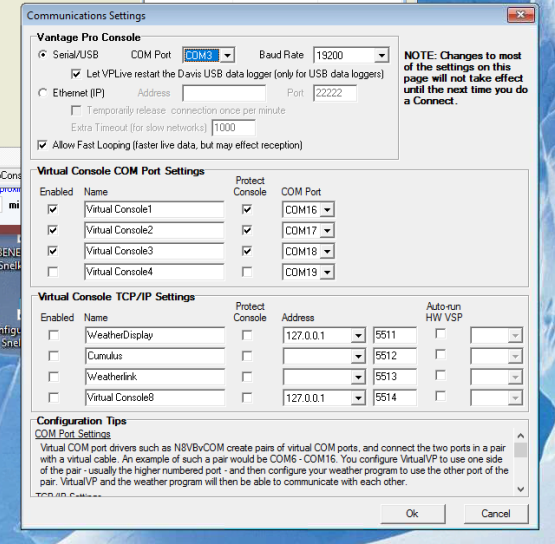Image resolution: width=555 pixels, height=544 pixels.
Task: Open the COM Port Settings tips link
Action: [73, 434]
